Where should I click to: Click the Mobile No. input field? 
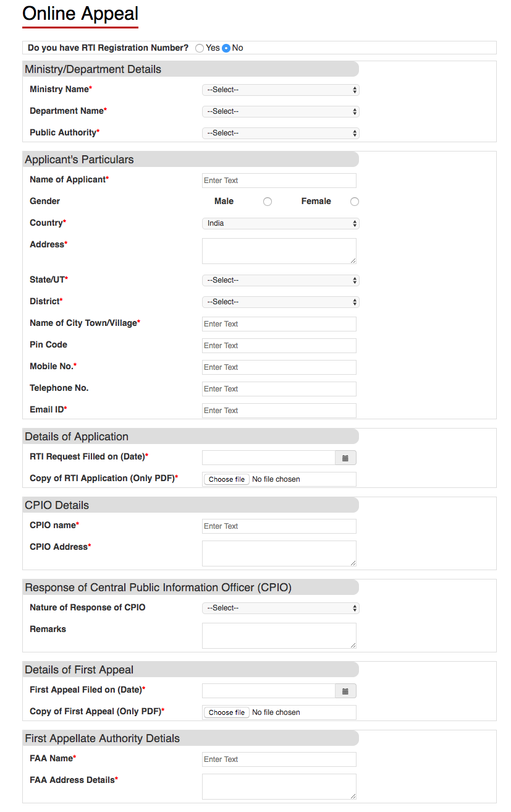pos(279,367)
